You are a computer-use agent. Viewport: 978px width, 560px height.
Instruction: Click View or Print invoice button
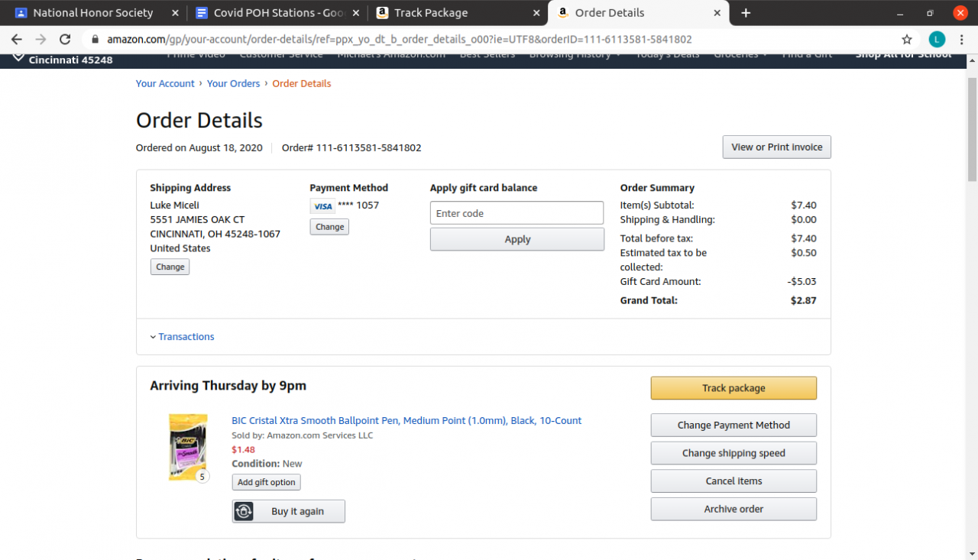[x=776, y=147]
